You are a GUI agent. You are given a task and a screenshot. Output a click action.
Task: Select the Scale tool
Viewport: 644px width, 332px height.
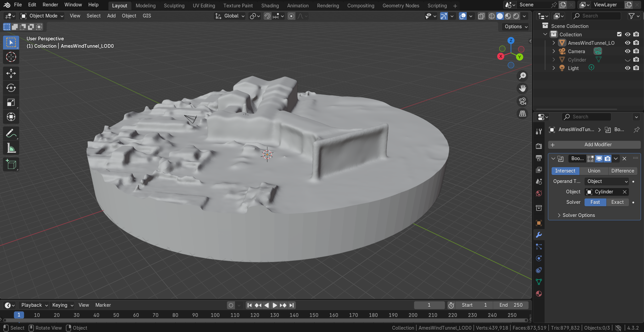[11, 102]
